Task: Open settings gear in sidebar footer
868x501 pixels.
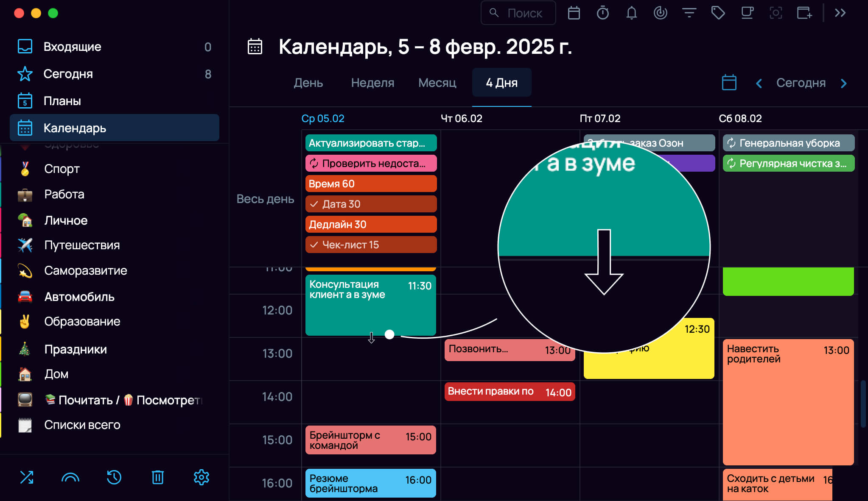Action: pyautogui.click(x=202, y=477)
